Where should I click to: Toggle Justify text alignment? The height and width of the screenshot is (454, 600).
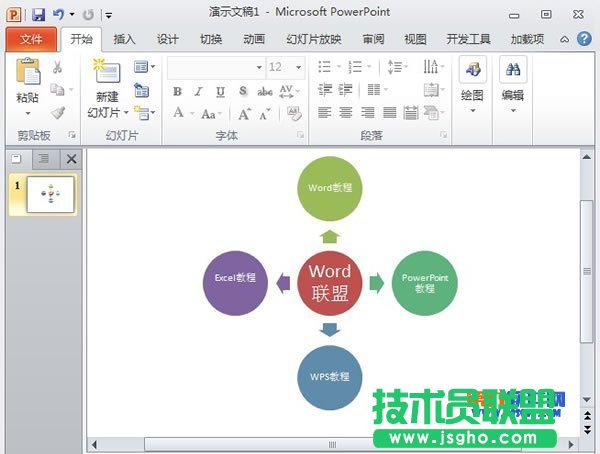[389, 113]
